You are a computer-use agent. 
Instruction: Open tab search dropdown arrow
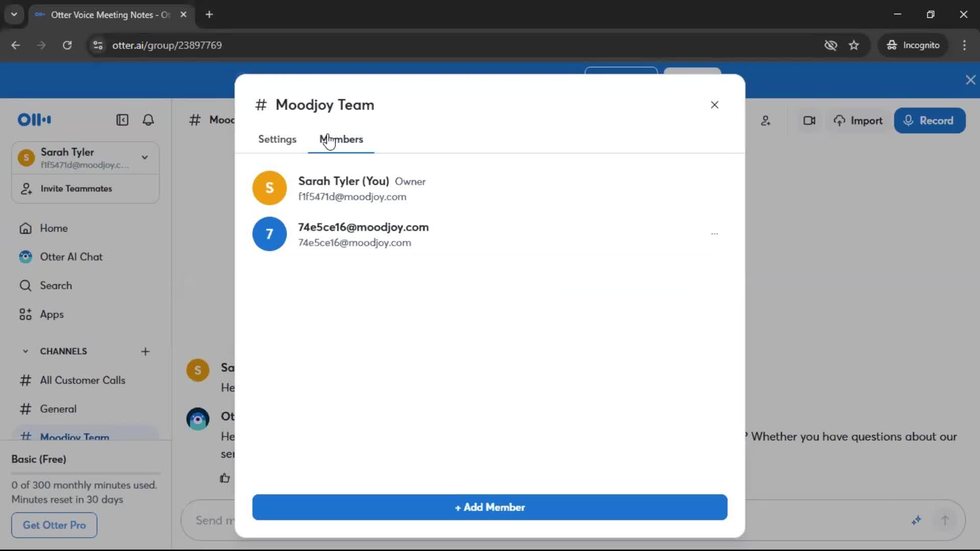pyautogui.click(x=14, y=14)
